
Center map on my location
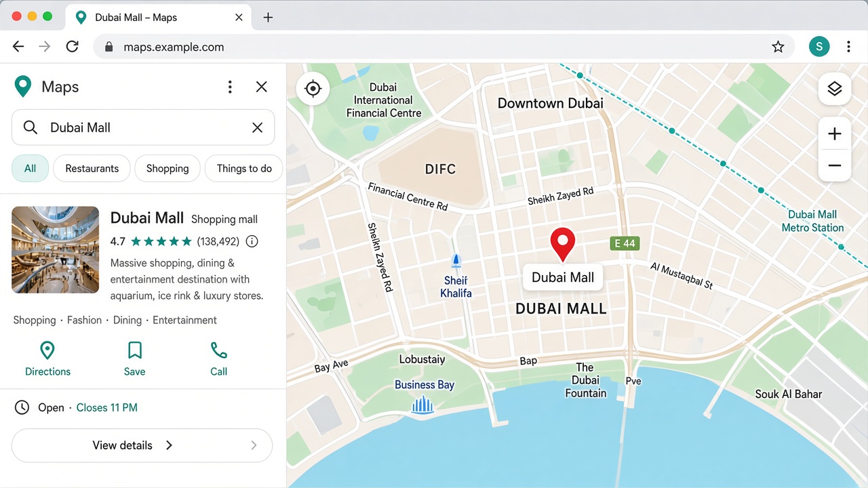pyautogui.click(x=313, y=89)
